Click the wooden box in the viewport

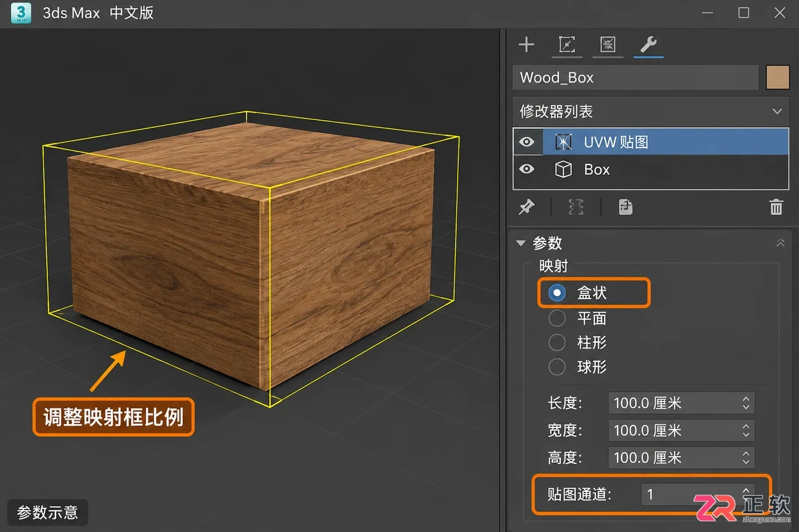[x=252, y=258]
